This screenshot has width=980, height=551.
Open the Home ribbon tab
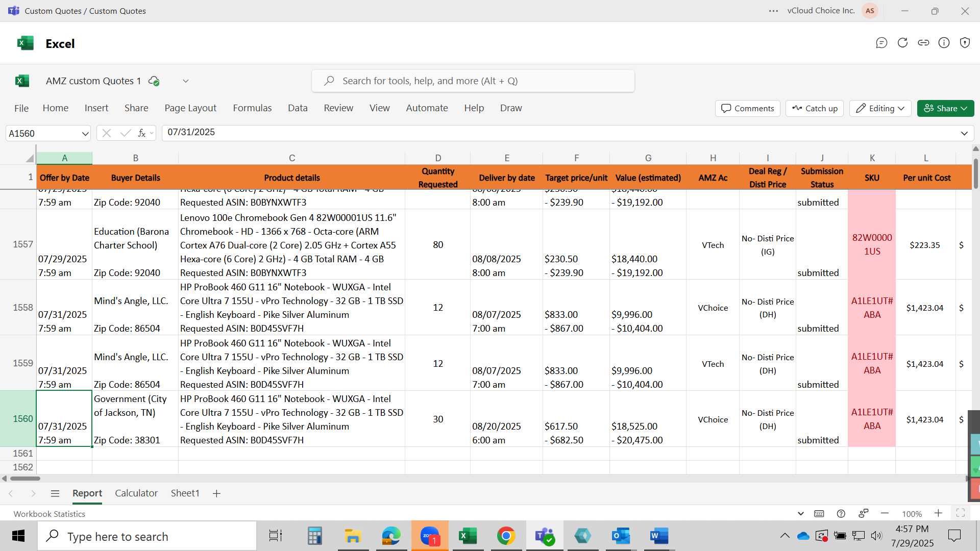(x=56, y=108)
